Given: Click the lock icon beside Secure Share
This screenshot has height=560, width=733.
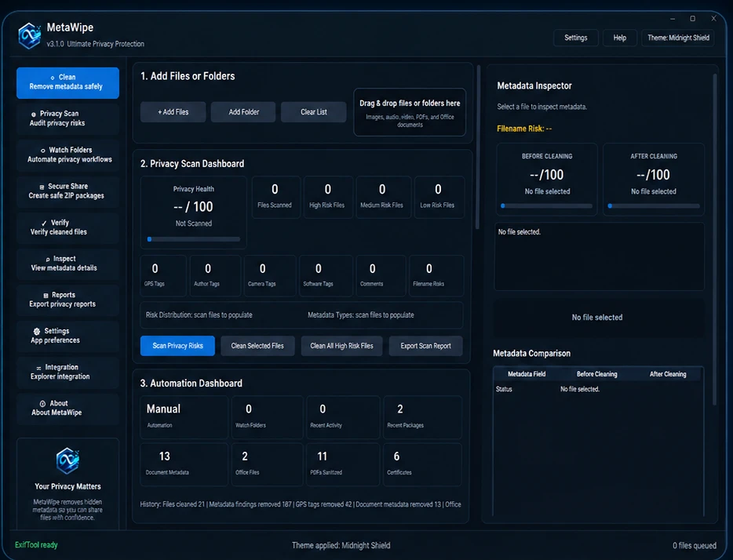Looking at the screenshot, I should point(42,187).
